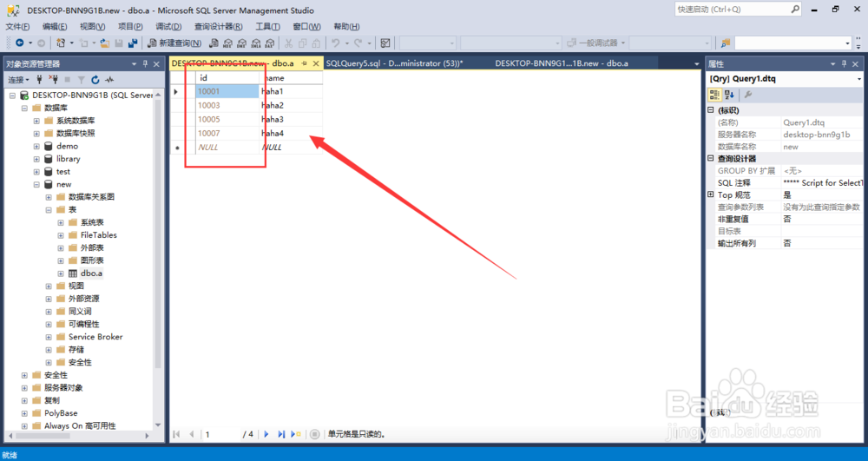The height and width of the screenshot is (461, 868).
Task: Select grid cell with id 10001
Action: (x=227, y=91)
